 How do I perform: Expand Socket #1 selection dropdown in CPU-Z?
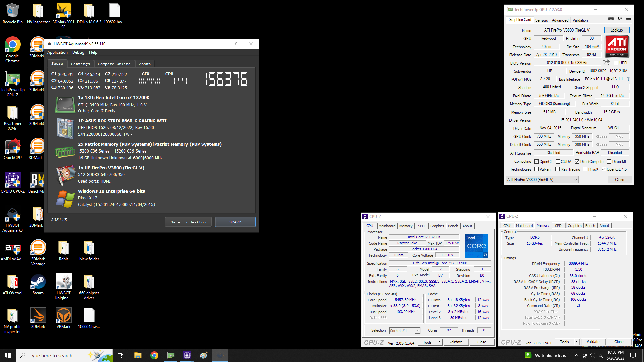tap(417, 331)
